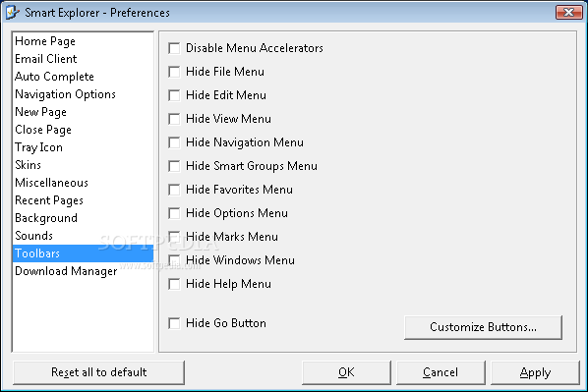The image size is (588, 392).
Task: Select New Page preferences
Action: (x=83, y=112)
